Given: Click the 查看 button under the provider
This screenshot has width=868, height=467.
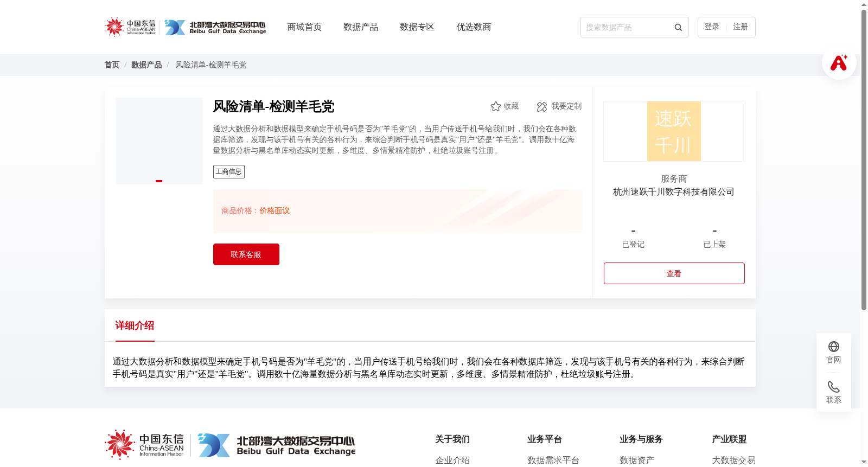Looking at the screenshot, I should point(674,273).
